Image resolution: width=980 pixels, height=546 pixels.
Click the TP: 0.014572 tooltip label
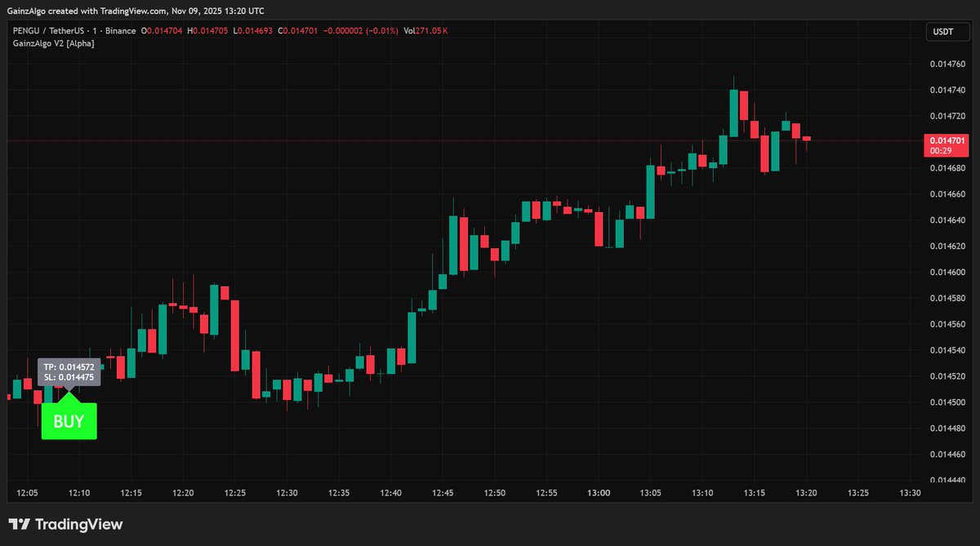[x=69, y=366]
